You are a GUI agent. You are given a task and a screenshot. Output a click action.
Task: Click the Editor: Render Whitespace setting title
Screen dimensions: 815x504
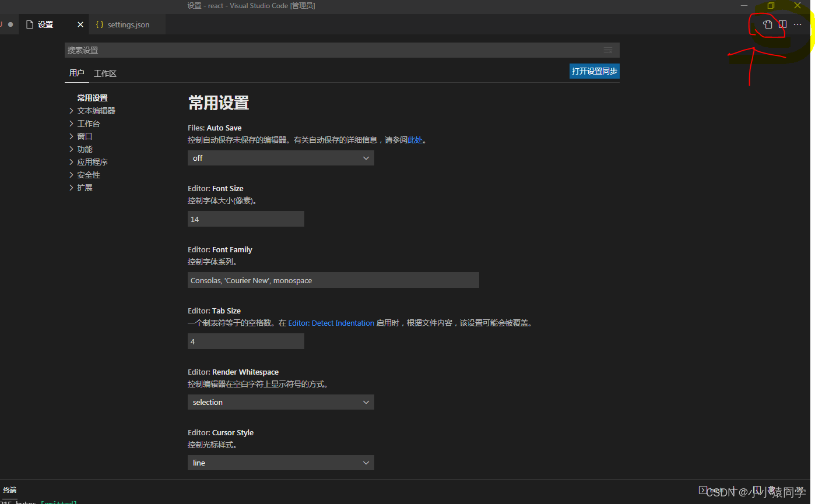[233, 372]
